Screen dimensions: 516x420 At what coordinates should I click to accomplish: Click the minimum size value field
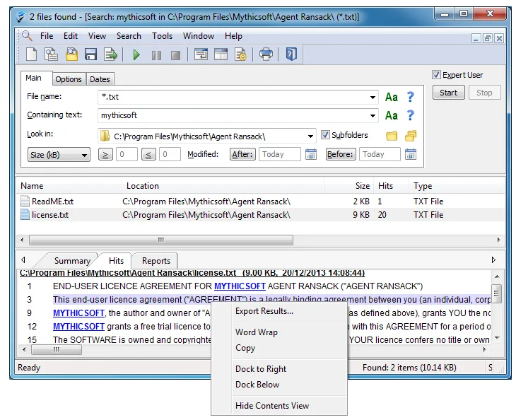pos(127,154)
